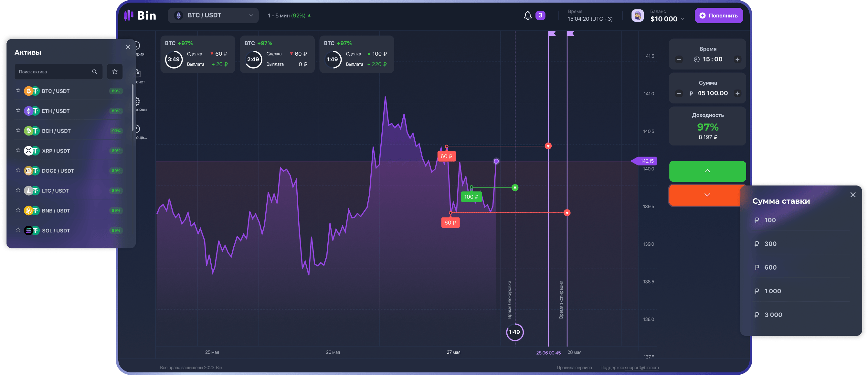The width and height of the screenshot is (868, 375).
Task: Select DOGE / USDT from asset list
Action: click(x=58, y=171)
